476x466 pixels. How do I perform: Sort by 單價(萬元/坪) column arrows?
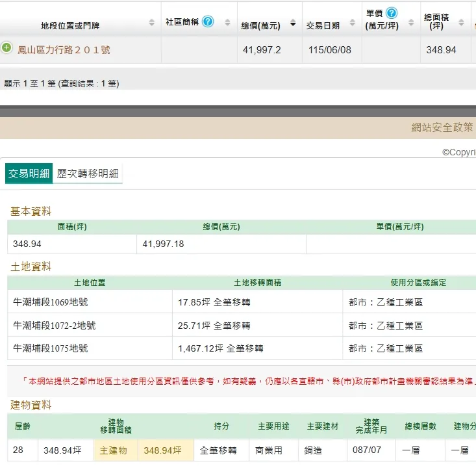pos(411,23)
